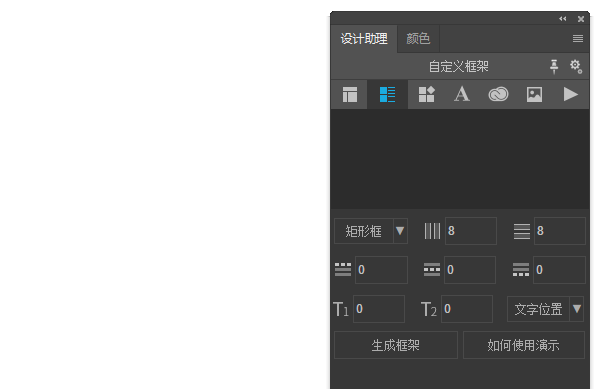Open the panel hamburger menu
This screenshot has height=389, width=596.
point(578,38)
